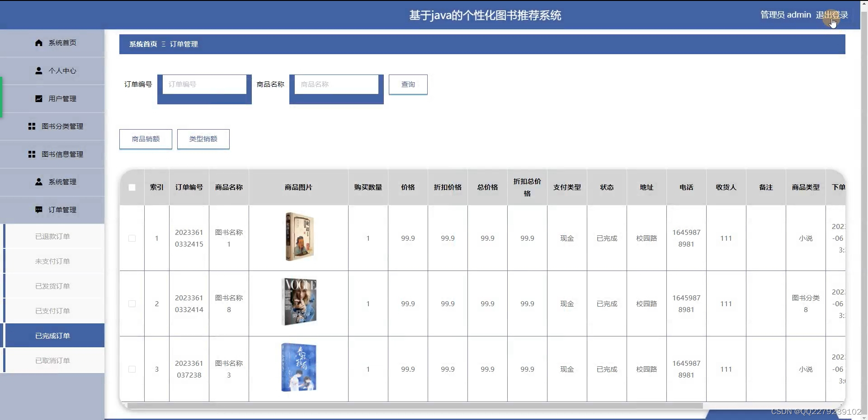868x420 pixels.
Task: Click the chat bubble icon beside 订单管理
Action: pos(38,210)
